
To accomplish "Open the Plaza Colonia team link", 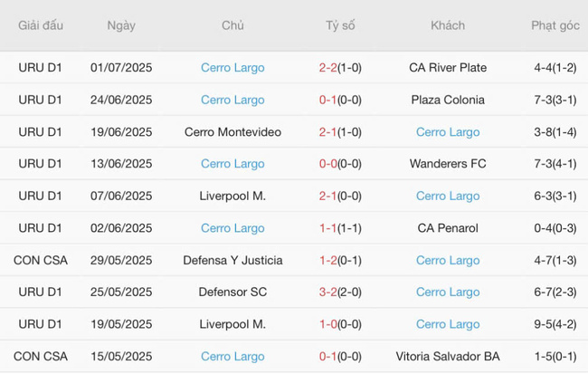I will 448,100.
